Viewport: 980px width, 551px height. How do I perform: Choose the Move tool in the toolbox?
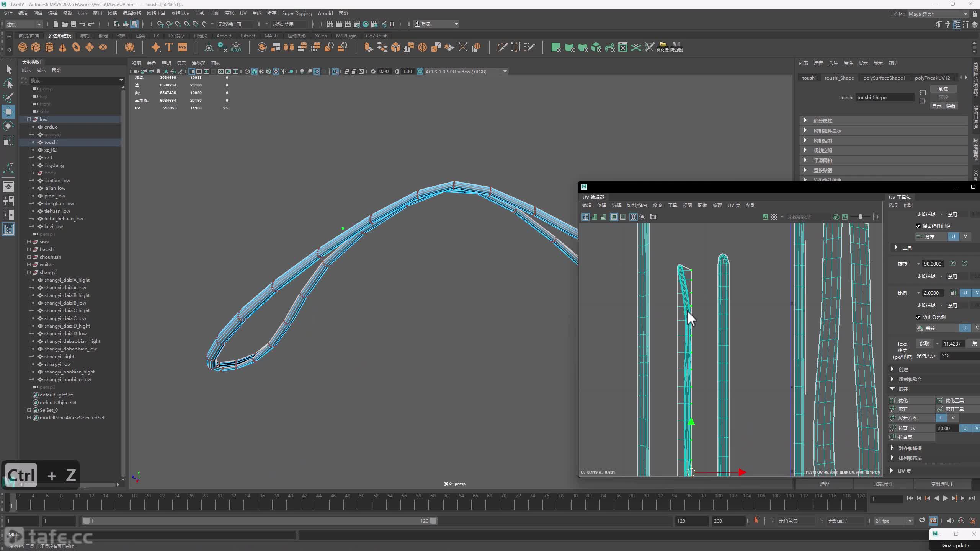pyautogui.click(x=8, y=112)
